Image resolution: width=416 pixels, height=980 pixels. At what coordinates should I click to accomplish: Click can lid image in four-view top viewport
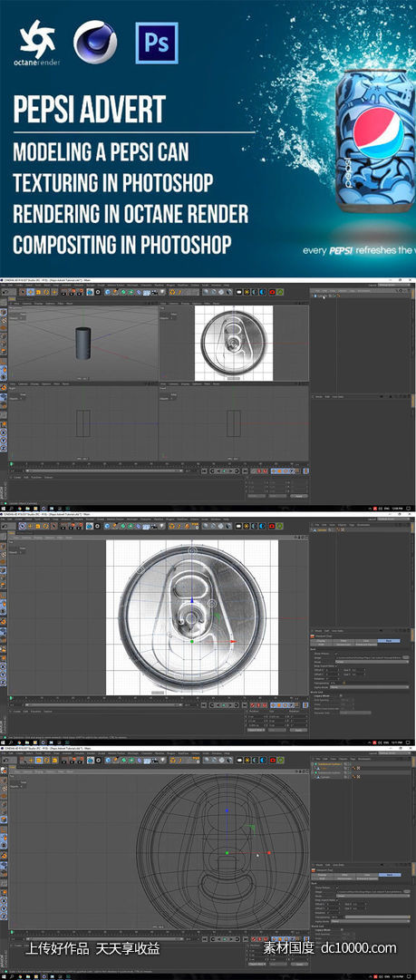pyautogui.click(x=234, y=343)
